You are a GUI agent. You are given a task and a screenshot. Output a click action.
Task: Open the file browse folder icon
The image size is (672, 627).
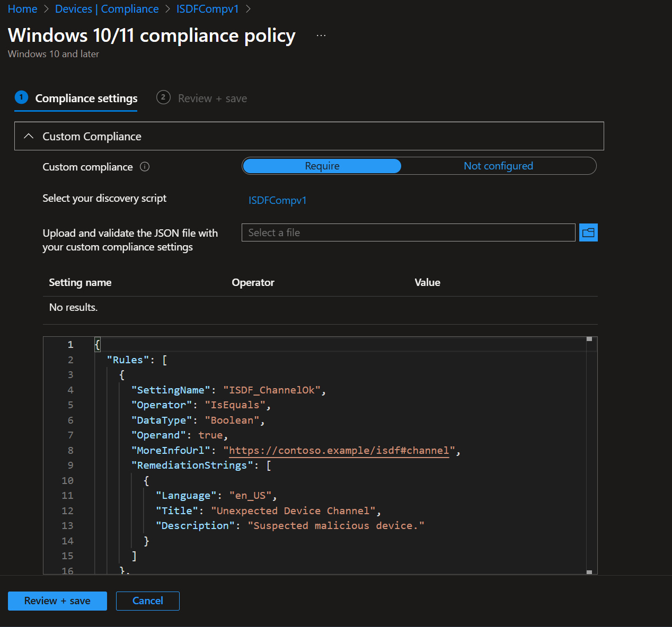pos(588,232)
